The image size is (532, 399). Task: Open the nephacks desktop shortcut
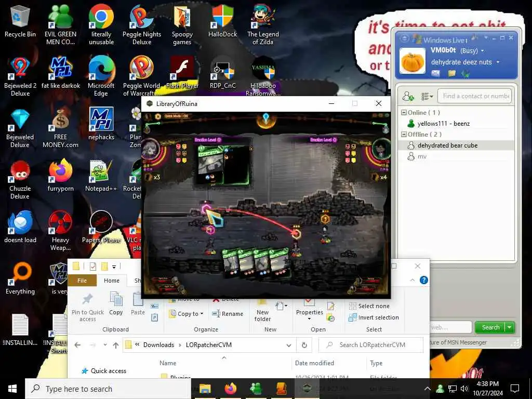[x=101, y=124]
